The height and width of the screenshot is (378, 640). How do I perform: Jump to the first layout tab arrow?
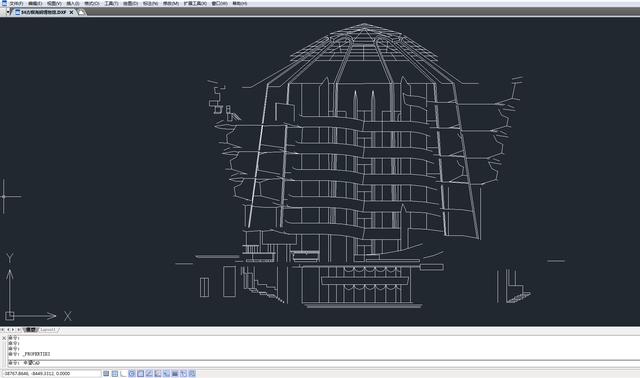tap(3, 329)
